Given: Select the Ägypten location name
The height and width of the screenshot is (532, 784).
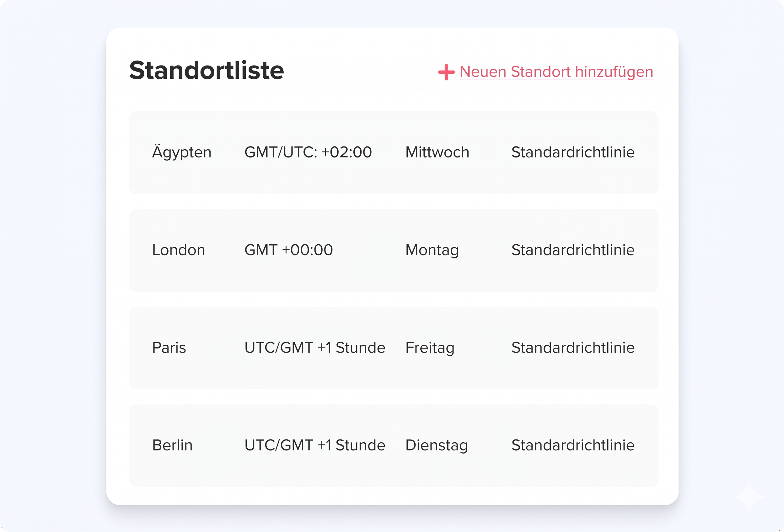Looking at the screenshot, I should 181,152.
